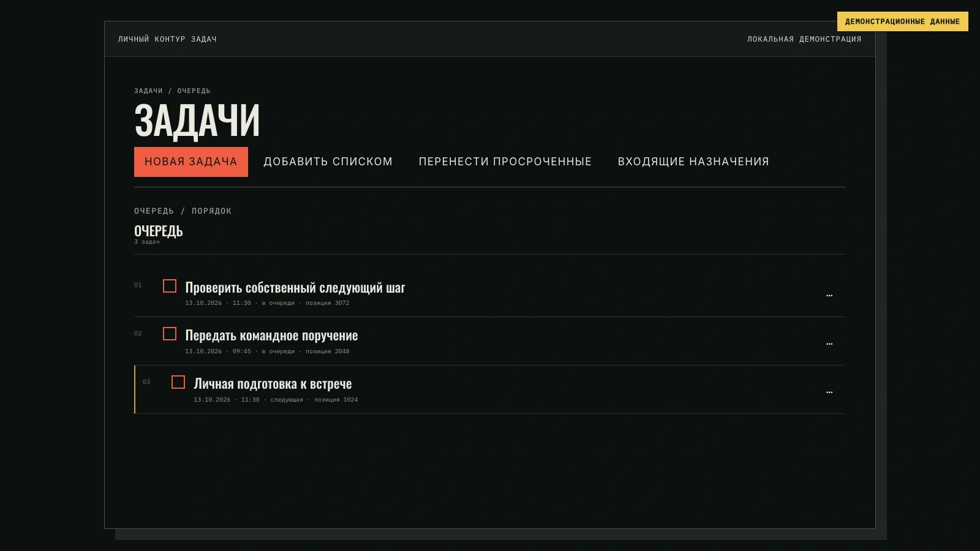The width and height of the screenshot is (980, 551).
Task: Click the 'Новая задача' button
Action: click(191, 162)
